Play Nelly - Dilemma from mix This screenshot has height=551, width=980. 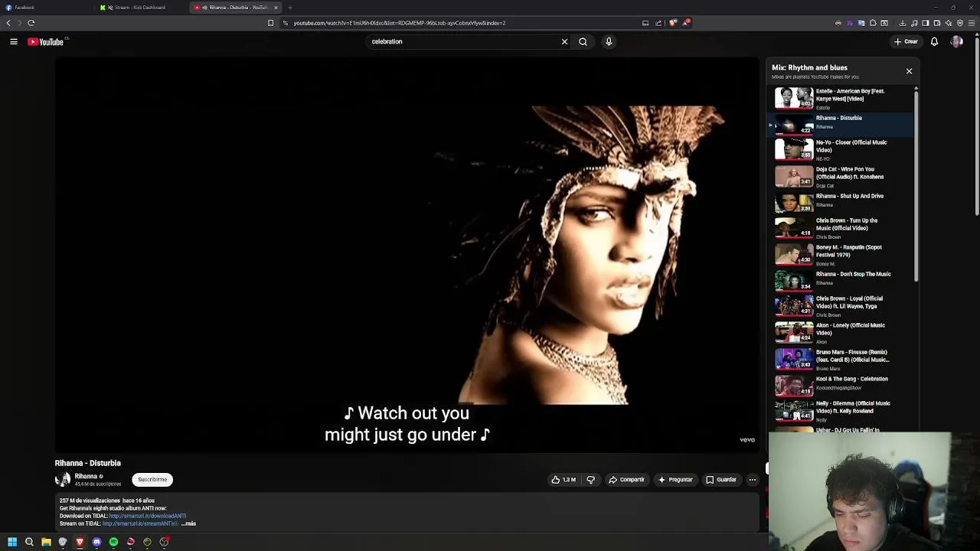point(842,411)
